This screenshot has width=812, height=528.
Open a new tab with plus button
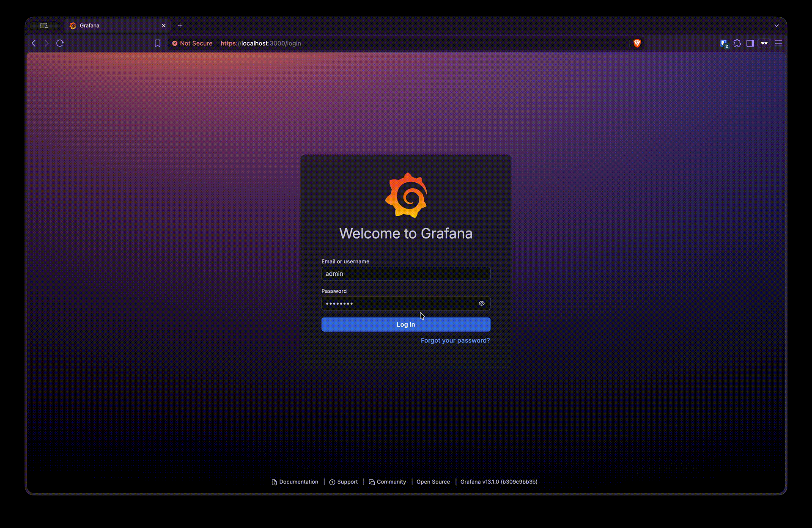180,25
